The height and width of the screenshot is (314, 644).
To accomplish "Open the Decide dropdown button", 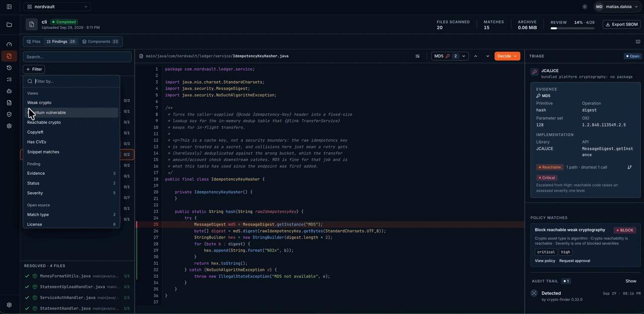I will [x=507, y=56].
